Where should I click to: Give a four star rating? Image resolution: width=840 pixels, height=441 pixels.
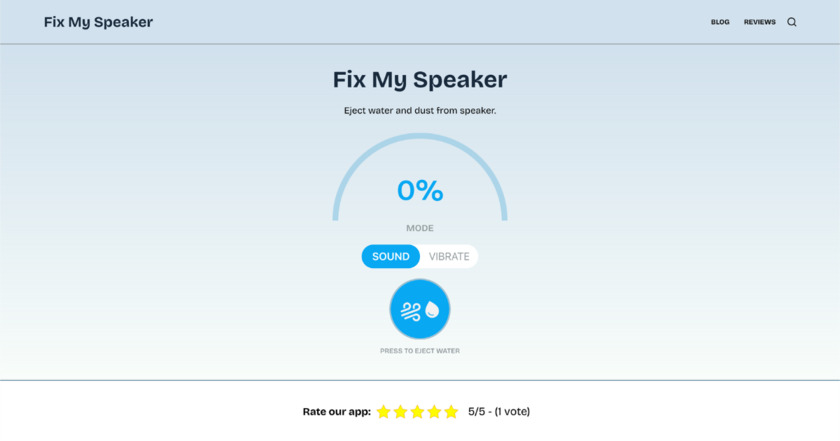point(434,412)
